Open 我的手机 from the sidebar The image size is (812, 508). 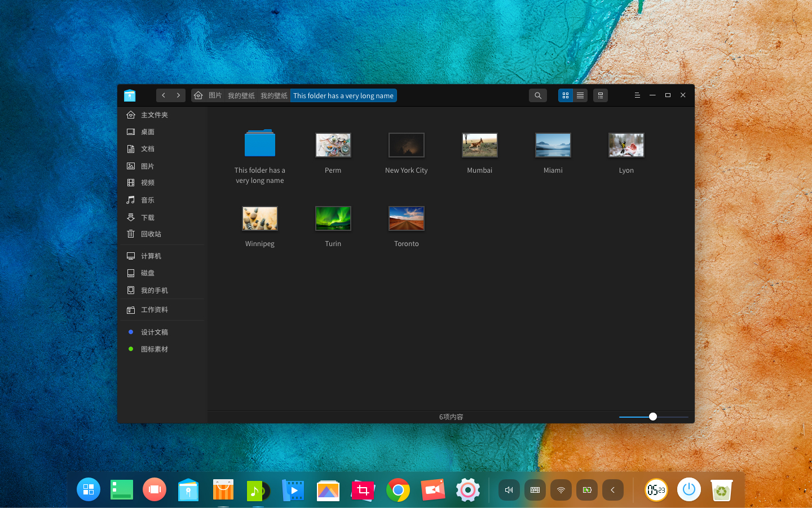[x=155, y=290]
